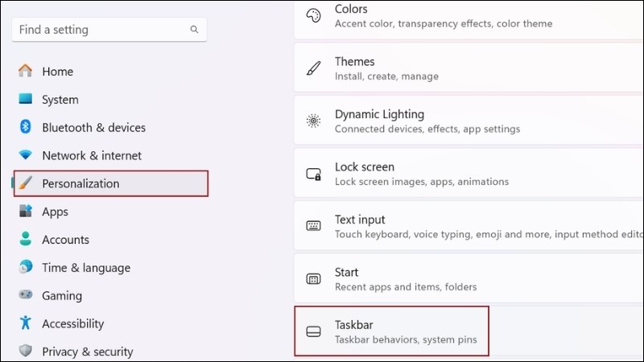Click the Gaming controller icon
The image size is (644, 362).
tap(26, 295)
